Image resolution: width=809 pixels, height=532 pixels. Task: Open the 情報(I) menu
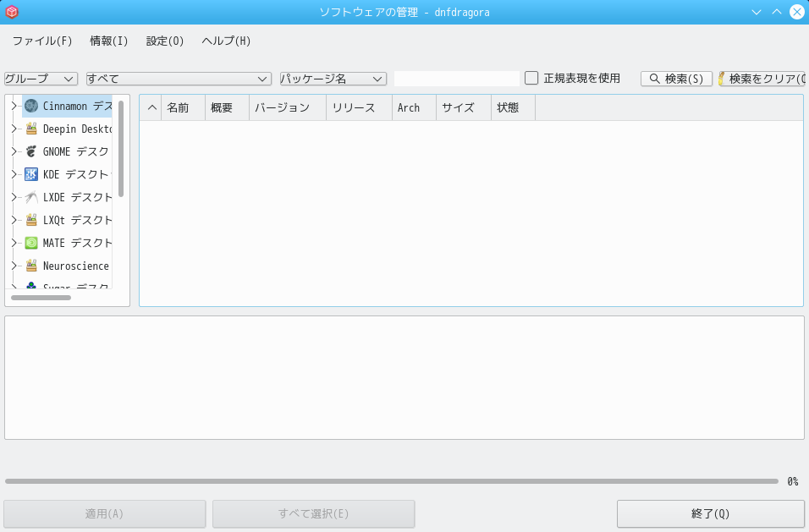[109, 41]
